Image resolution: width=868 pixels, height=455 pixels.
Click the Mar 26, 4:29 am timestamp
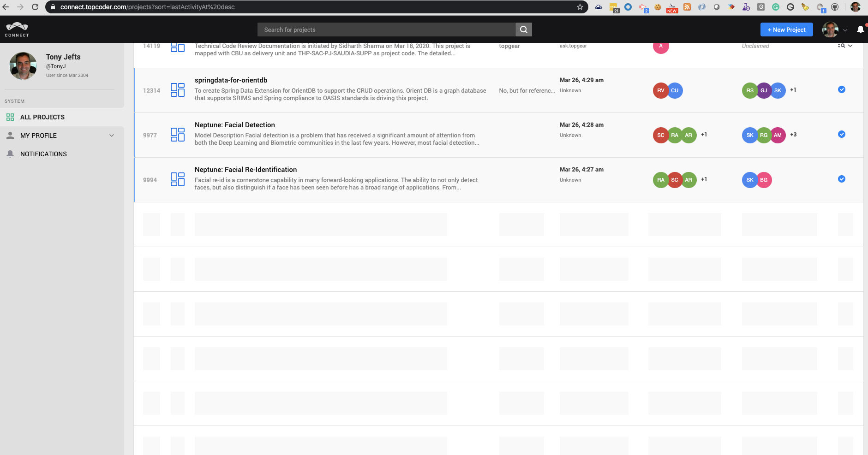pyautogui.click(x=581, y=80)
